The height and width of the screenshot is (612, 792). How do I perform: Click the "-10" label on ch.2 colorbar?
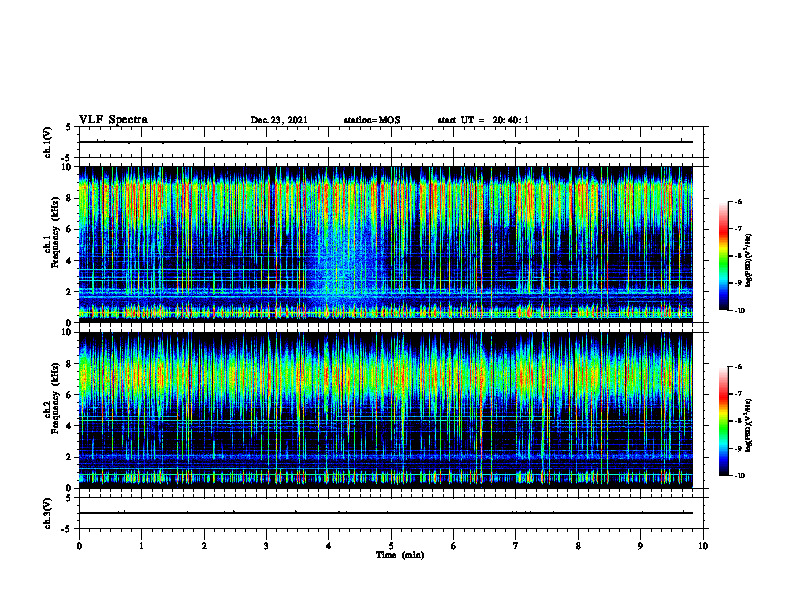point(739,475)
